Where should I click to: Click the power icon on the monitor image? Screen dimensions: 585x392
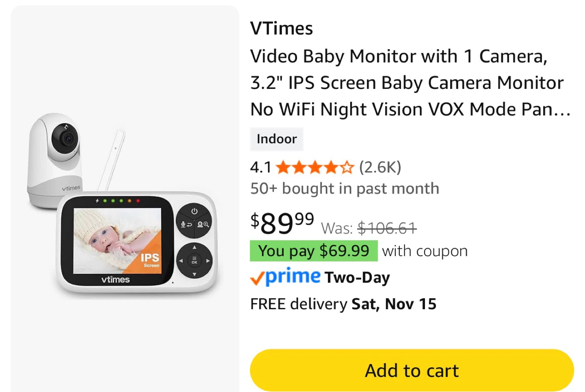[194, 211]
